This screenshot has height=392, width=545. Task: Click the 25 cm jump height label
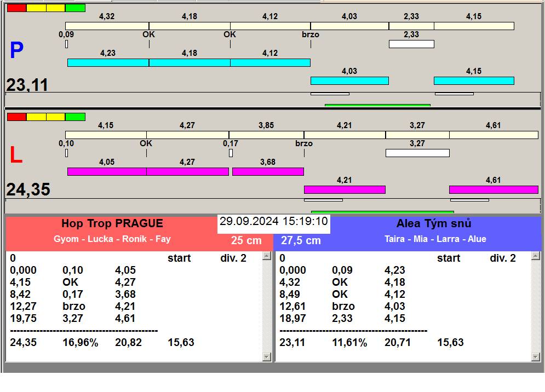(246, 240)
